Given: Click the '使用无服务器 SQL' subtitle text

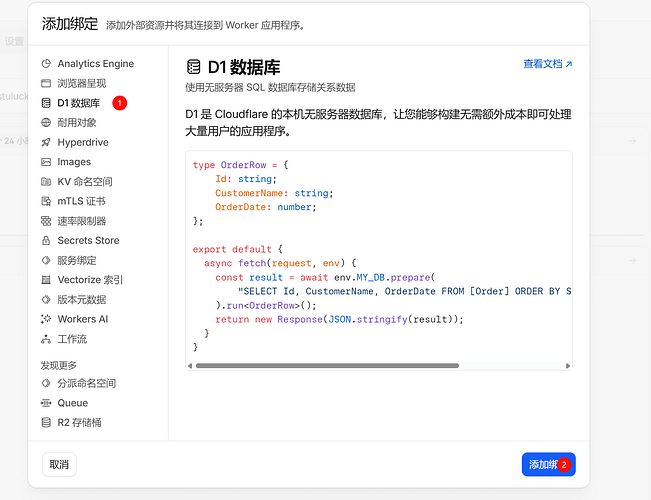Looking at the screenshot, I should tap(270, 88).
